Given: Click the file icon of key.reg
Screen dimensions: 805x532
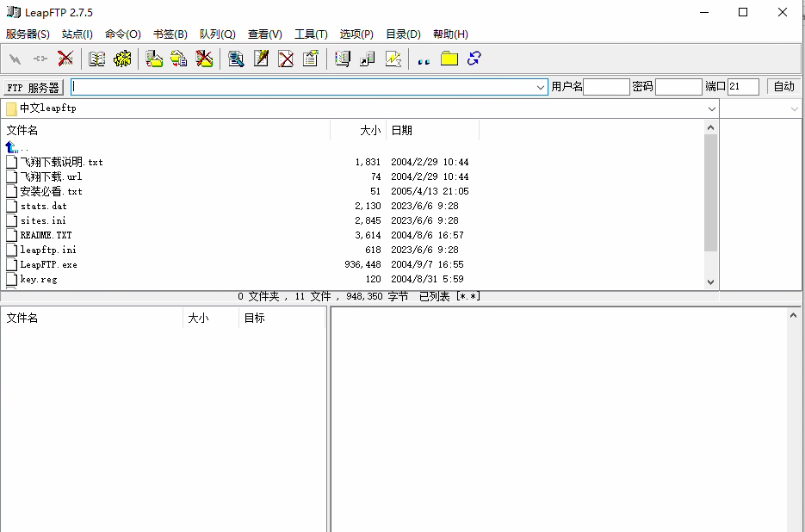Looking at the screenshot, I should point(12,280).
